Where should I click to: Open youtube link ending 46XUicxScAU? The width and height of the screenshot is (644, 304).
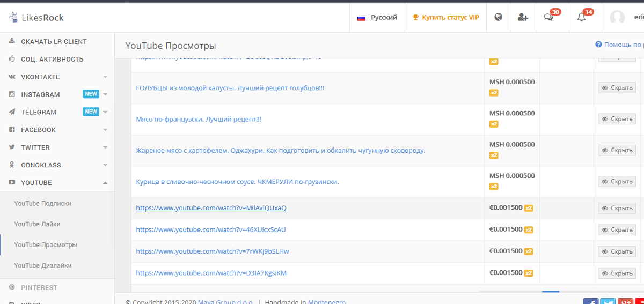[x=211, y=229]
